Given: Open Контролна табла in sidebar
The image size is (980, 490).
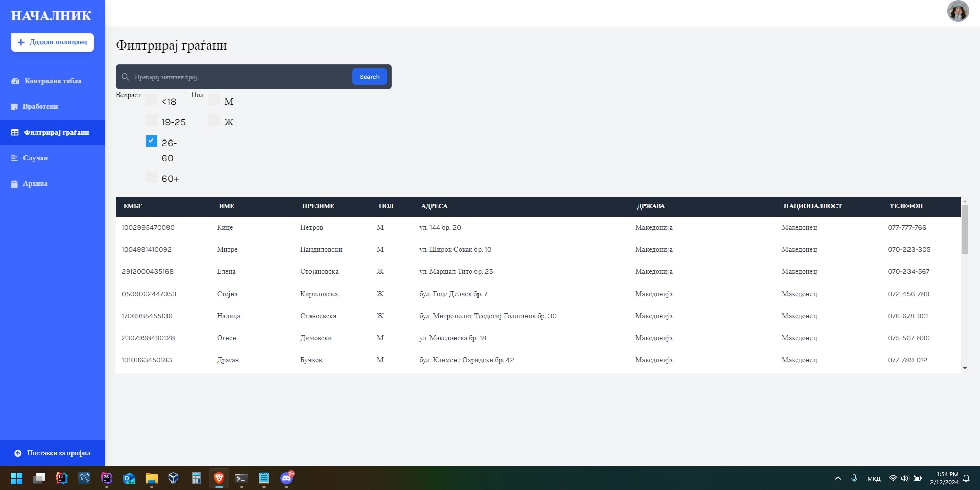Looking at the screenshot, I should [53, 81].
